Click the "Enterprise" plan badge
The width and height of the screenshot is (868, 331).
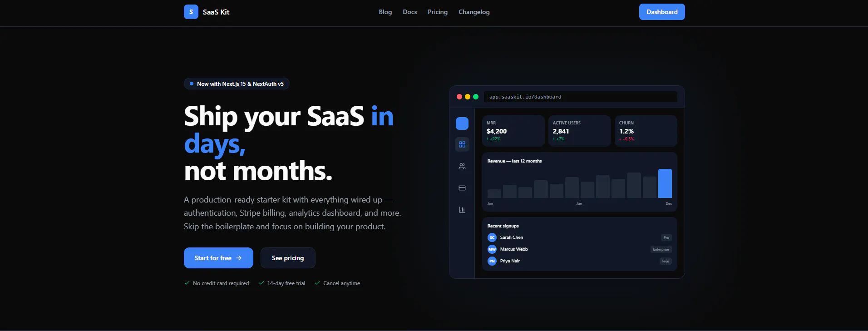(x=661, y=249)
